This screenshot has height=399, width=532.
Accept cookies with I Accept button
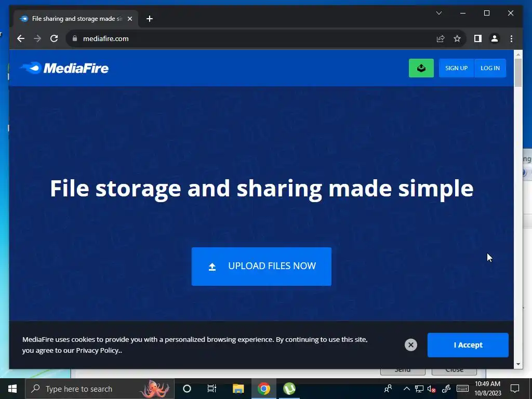click(468, 345)
